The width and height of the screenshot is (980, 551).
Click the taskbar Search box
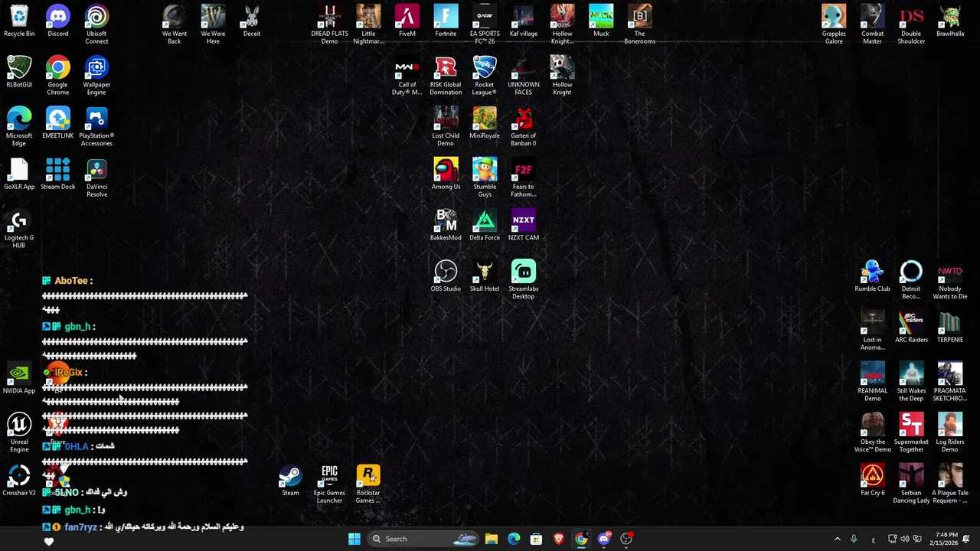coord(423,539)
